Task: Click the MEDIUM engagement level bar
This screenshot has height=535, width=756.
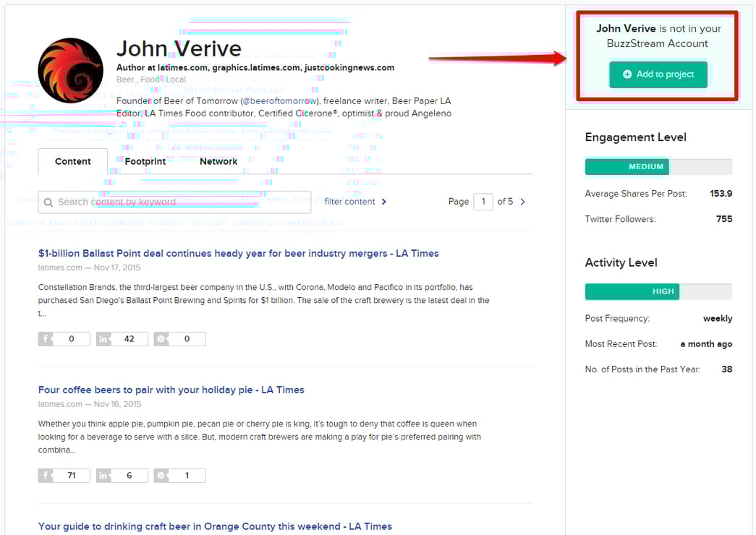Action: 627,166
